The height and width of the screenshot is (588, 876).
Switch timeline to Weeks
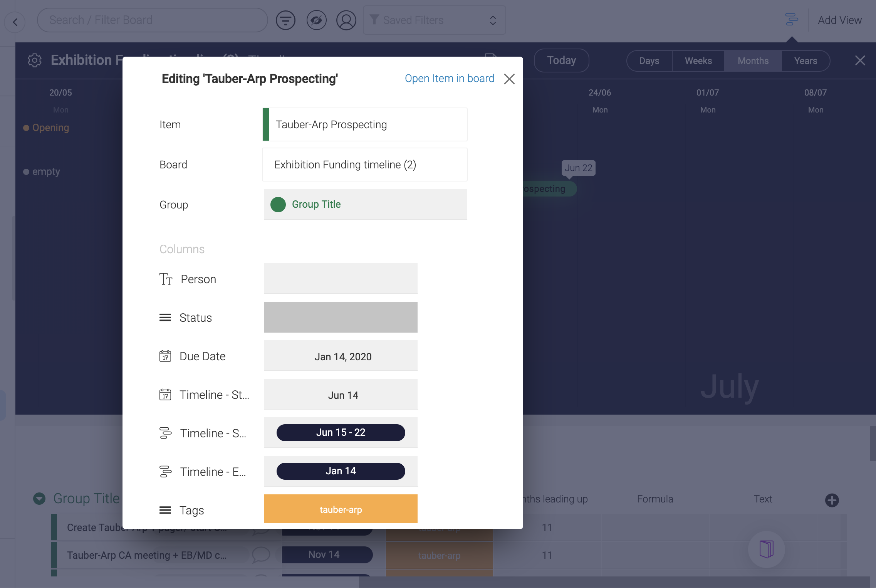tap(698, 61)
